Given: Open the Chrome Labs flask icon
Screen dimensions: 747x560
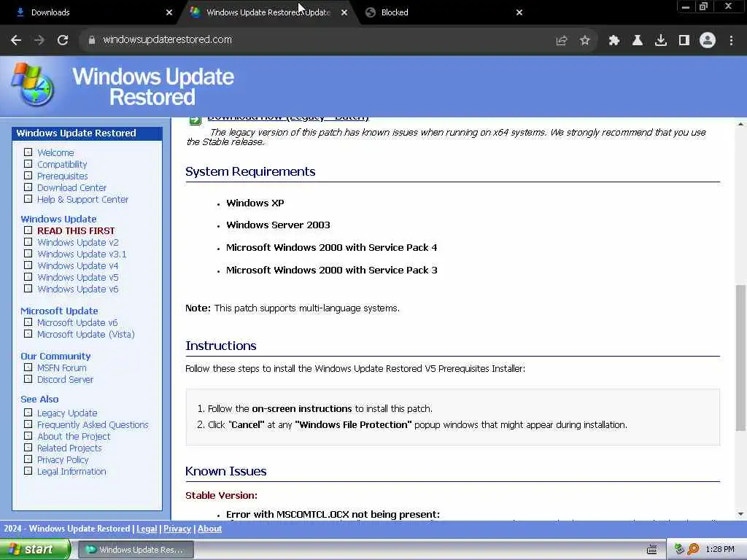Looking at the screenshot, I should tap(638, 41).
